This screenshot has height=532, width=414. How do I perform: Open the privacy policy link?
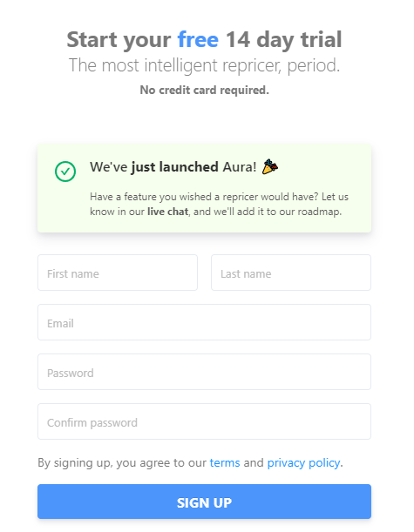[303, 463]
